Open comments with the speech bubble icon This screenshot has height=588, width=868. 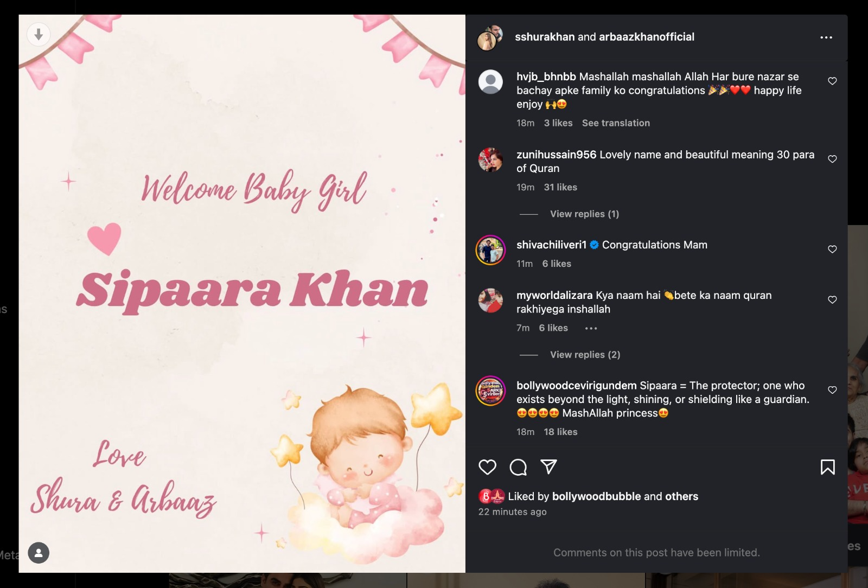pos(518,467)
